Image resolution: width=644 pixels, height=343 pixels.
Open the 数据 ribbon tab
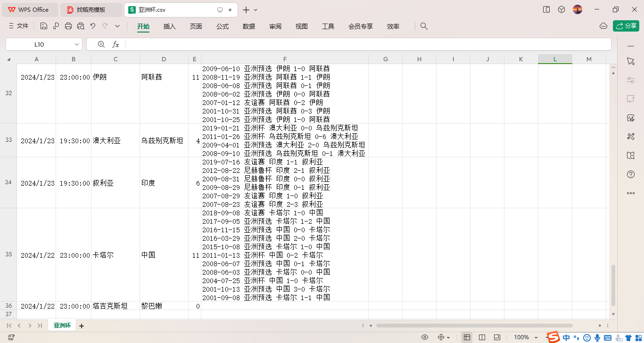pyautogui.click(x=249, y=26)
